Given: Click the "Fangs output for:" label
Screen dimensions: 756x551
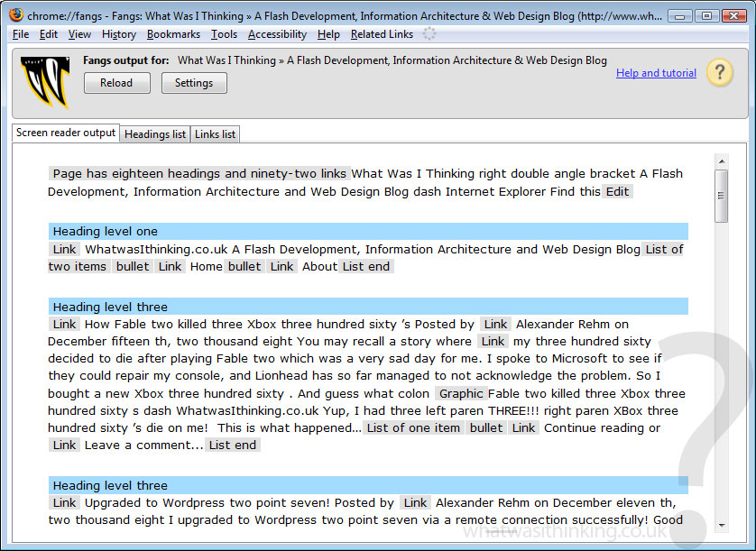Looking at the screenshot, I should (x=125, y=60).
